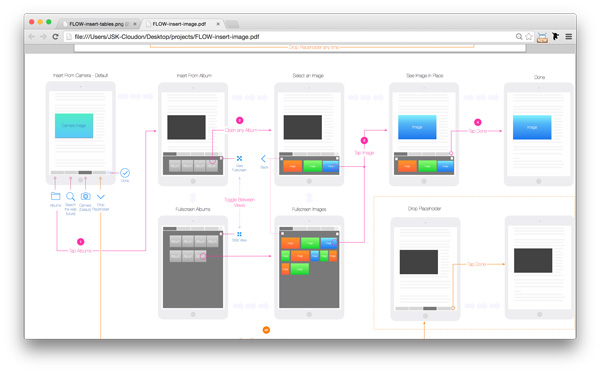Image resolution: width=600 pixels, height=373 pixels.
Task: Click the browser forward arrow
Action: (x=43, y=37)
